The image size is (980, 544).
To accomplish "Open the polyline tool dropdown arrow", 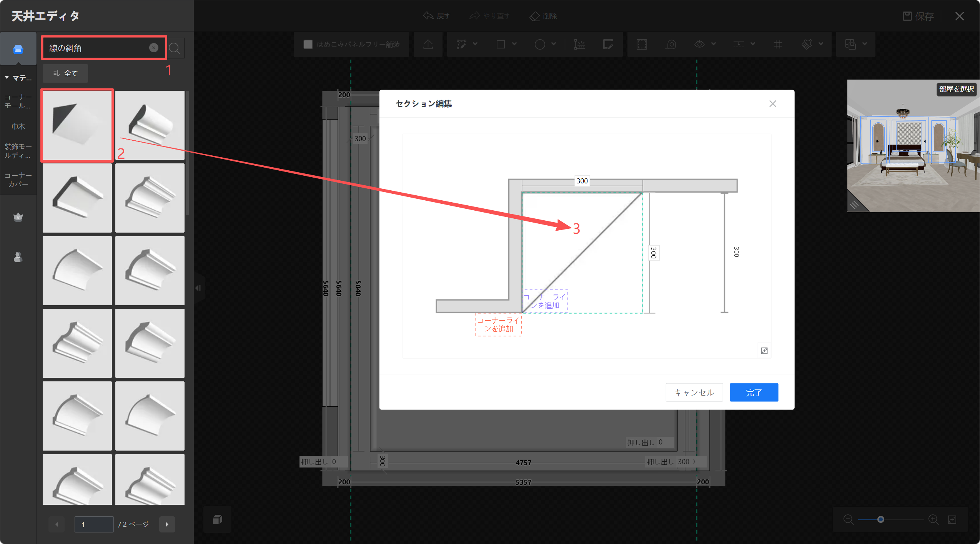I will pos(475,44).
